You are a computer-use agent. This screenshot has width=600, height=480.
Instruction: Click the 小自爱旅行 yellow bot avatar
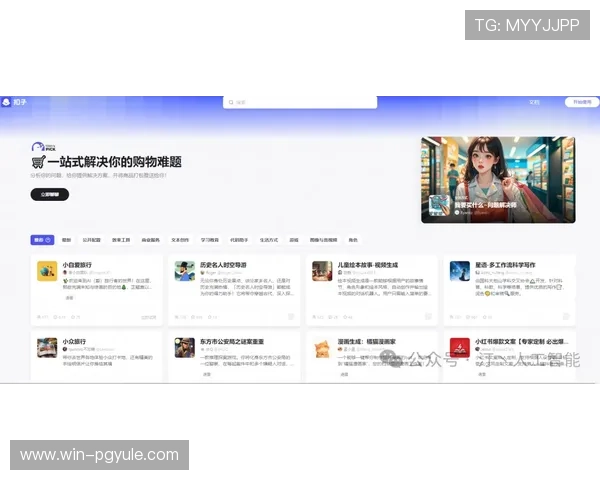47,271
